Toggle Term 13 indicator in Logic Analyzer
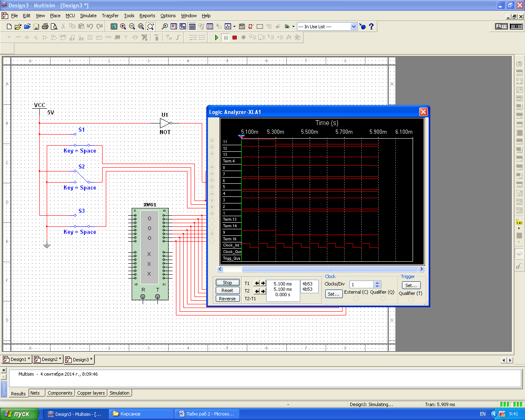This screenshot has height=420, width=525. [212, 220]
